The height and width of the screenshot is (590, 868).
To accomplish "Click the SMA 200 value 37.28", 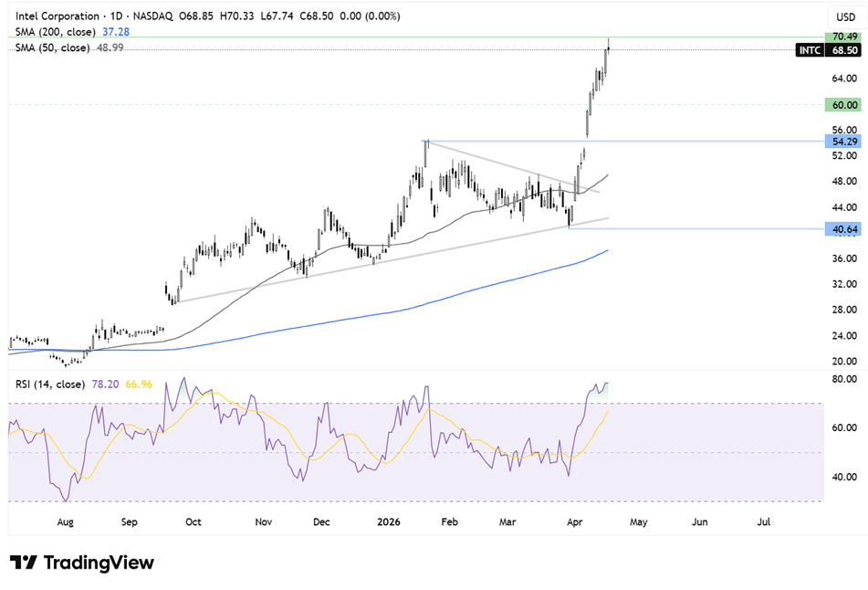I will (x=116, y=32).
